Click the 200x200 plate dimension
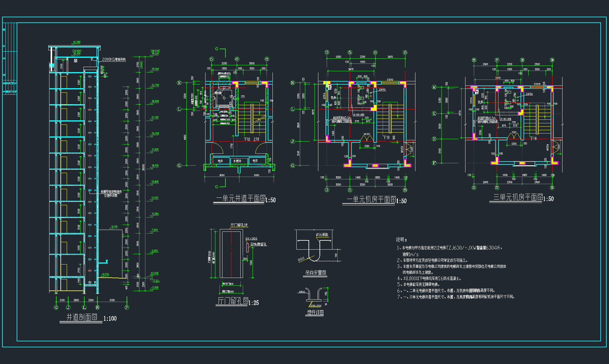Screen dimensions: 609x364 (316, 306)
